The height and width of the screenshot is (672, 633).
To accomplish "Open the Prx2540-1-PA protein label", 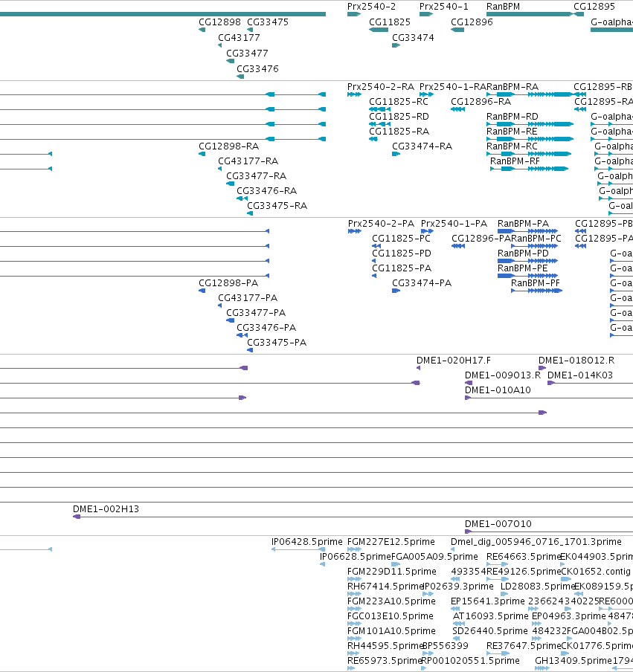I will point(454,224).
